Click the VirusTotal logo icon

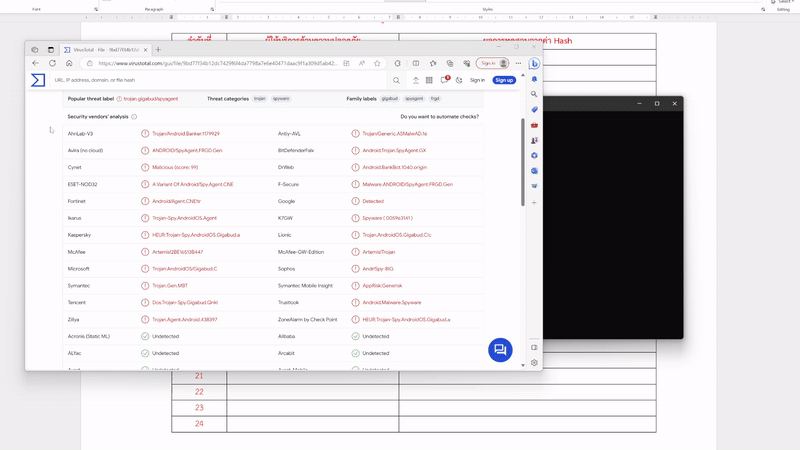(38, 80)
